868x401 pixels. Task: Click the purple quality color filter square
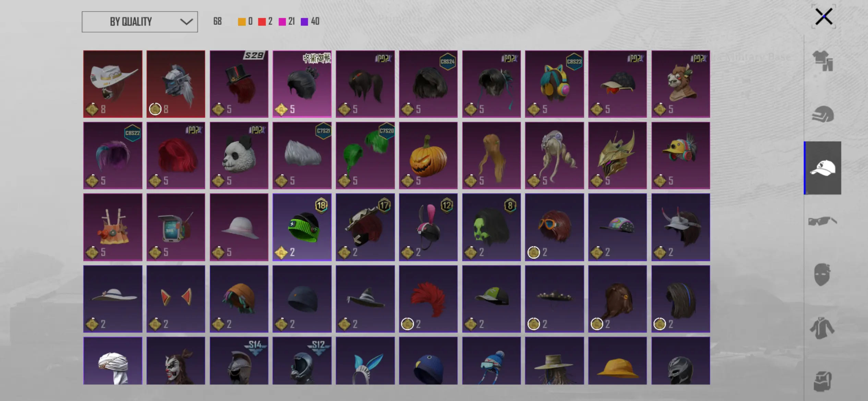304,22
